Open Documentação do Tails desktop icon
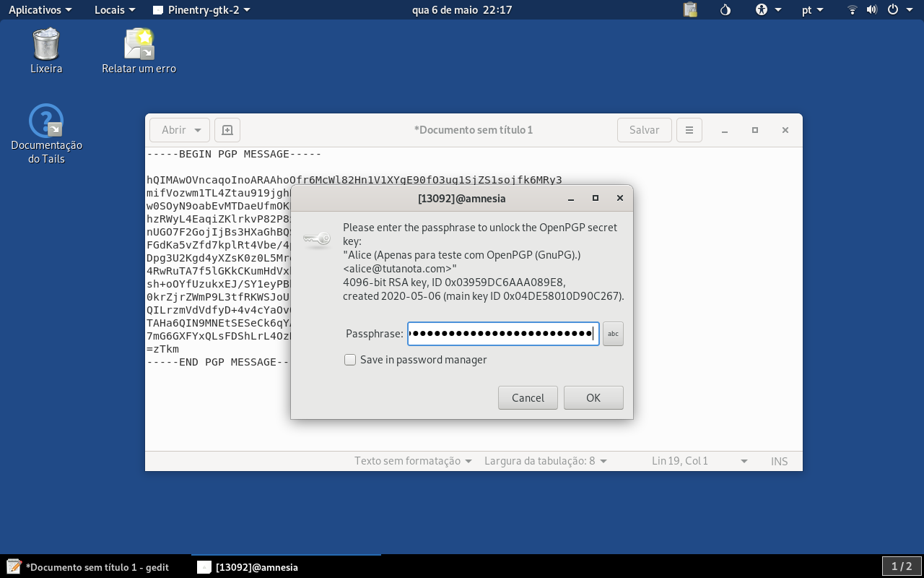924x578 pixels. pos(46,134)
